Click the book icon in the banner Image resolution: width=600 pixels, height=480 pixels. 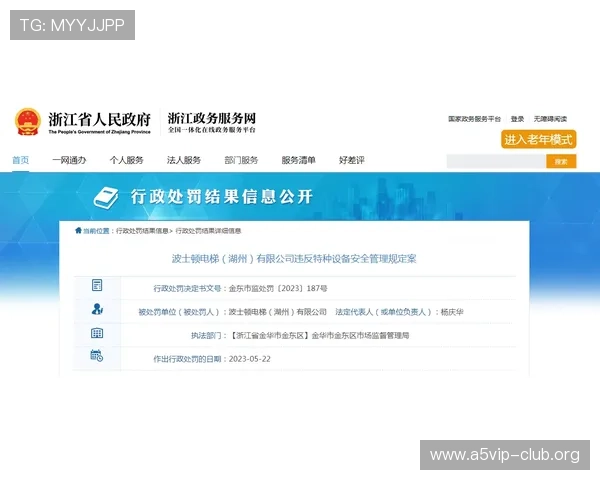click(106, 198)
